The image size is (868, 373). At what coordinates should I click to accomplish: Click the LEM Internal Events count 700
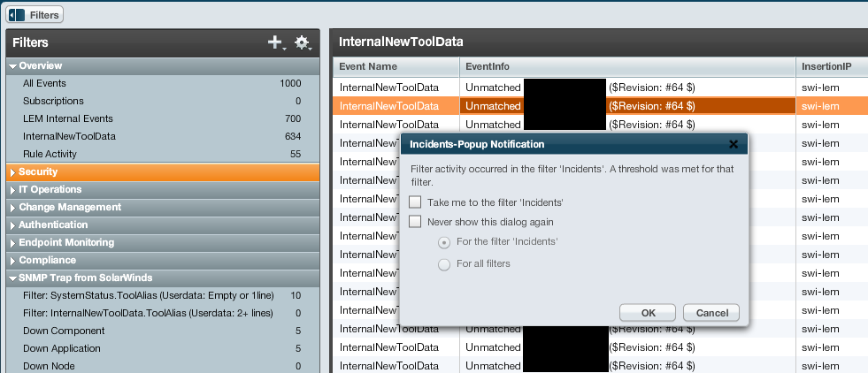[x=292, y=118]
